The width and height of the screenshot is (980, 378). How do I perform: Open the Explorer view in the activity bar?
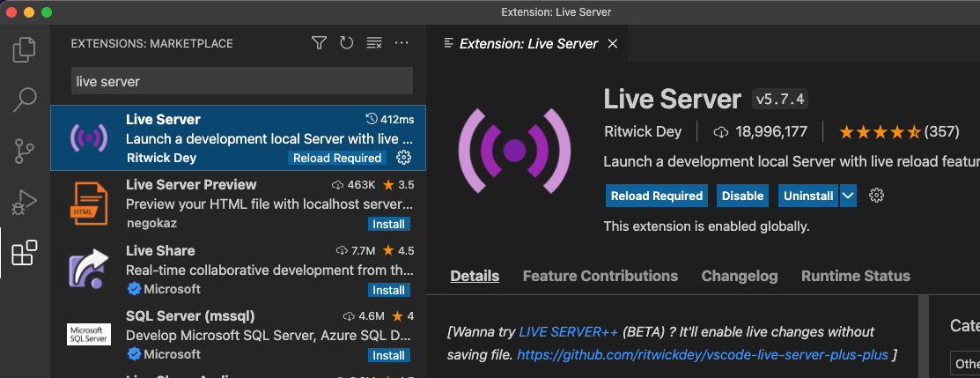click(25, 50)
